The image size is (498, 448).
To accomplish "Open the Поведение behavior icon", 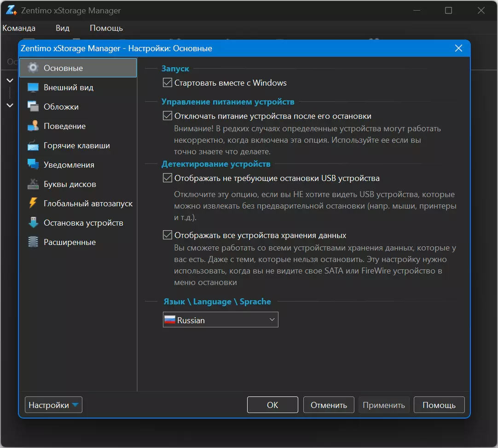I will 33,126.
